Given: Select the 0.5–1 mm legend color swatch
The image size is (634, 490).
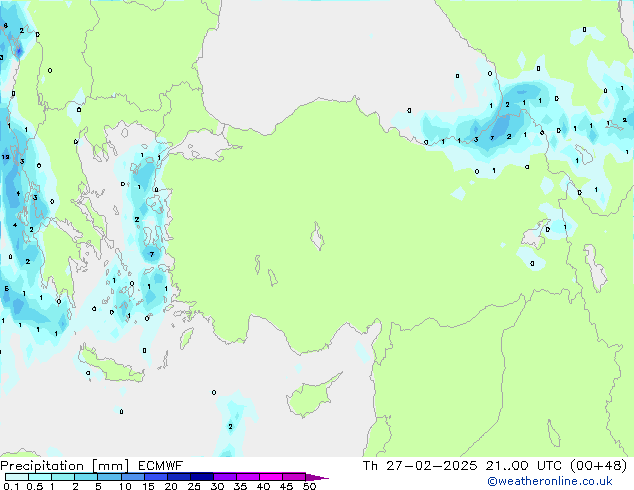Looking at the screenshot, I should [40, 477].
